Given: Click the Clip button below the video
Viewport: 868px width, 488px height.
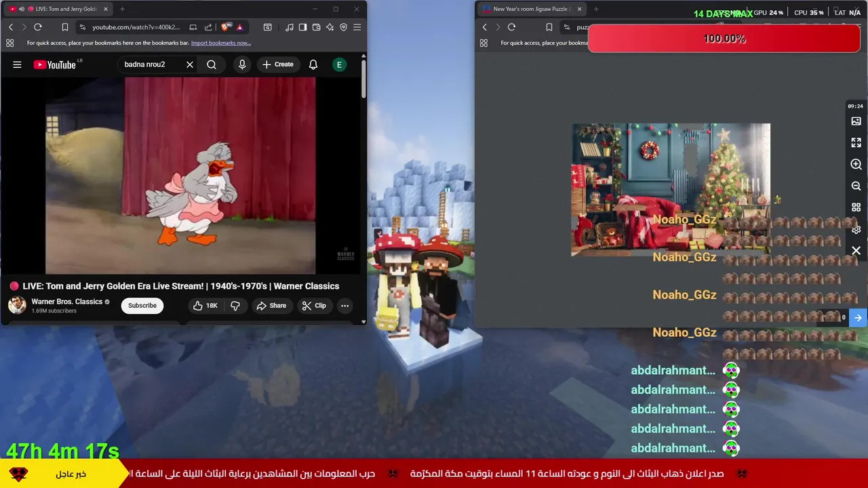Looking at the screenshot, I should pos(314,306).
